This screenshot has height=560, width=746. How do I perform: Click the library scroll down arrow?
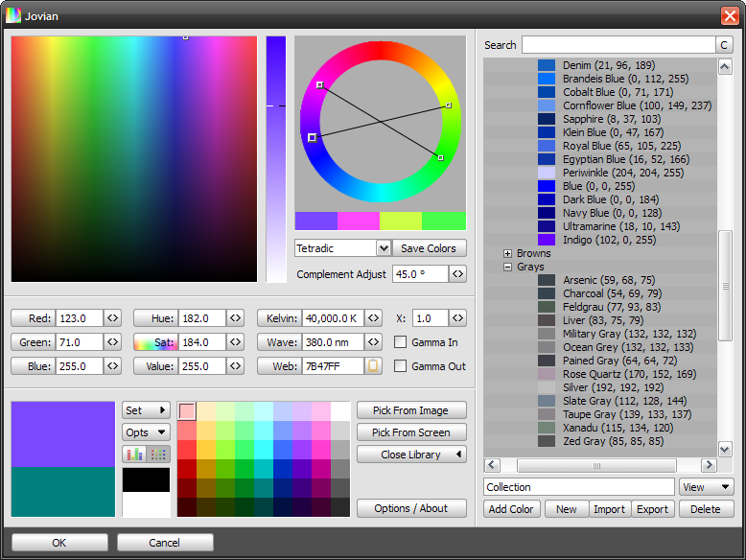[x=725, y=449]
